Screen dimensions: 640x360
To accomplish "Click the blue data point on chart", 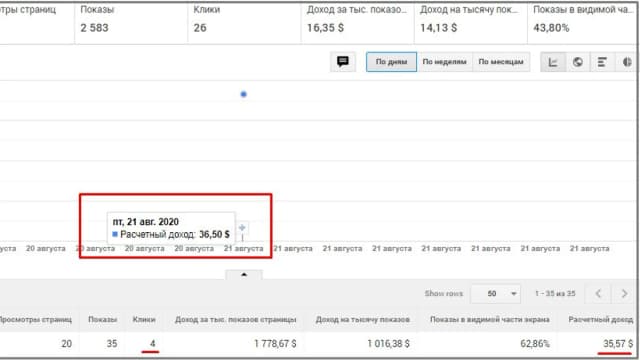I will [244, 94].
